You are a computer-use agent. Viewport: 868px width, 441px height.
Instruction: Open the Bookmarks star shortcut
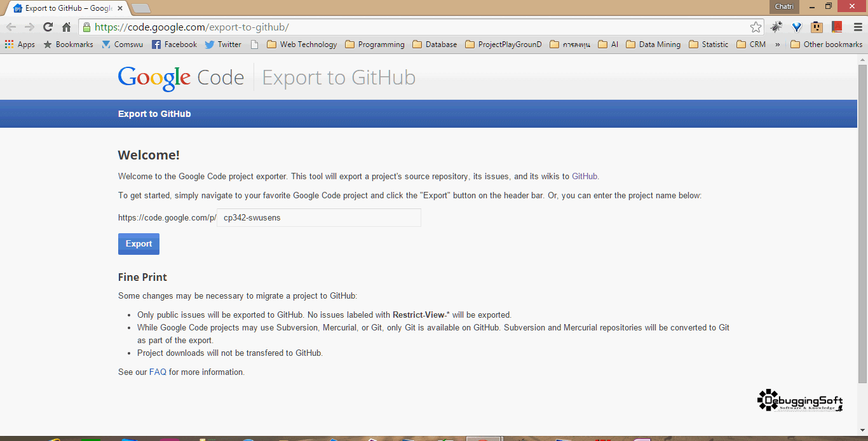pyautogui.click(x=68, y=44)
